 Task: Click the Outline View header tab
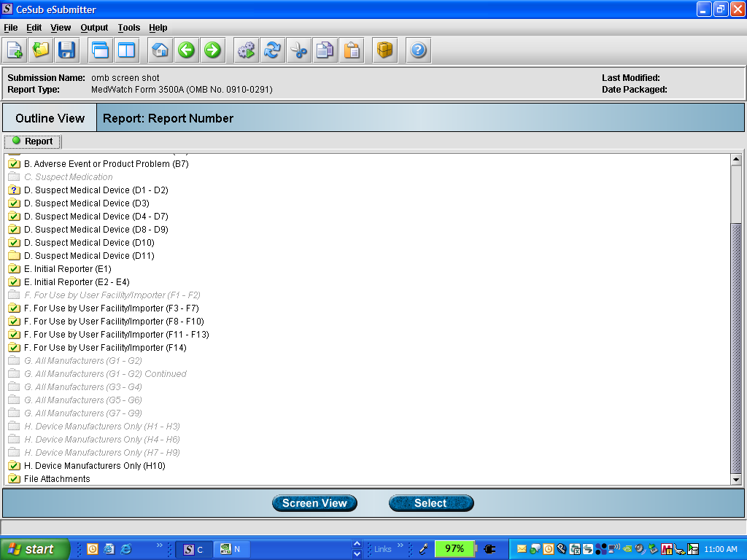50,118
